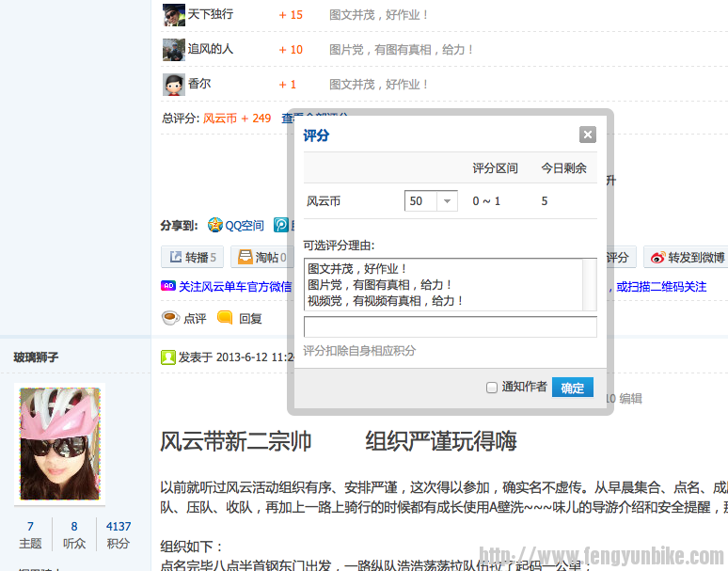Click the AD badge icon
728x571 pixels.
click(168, 286)
